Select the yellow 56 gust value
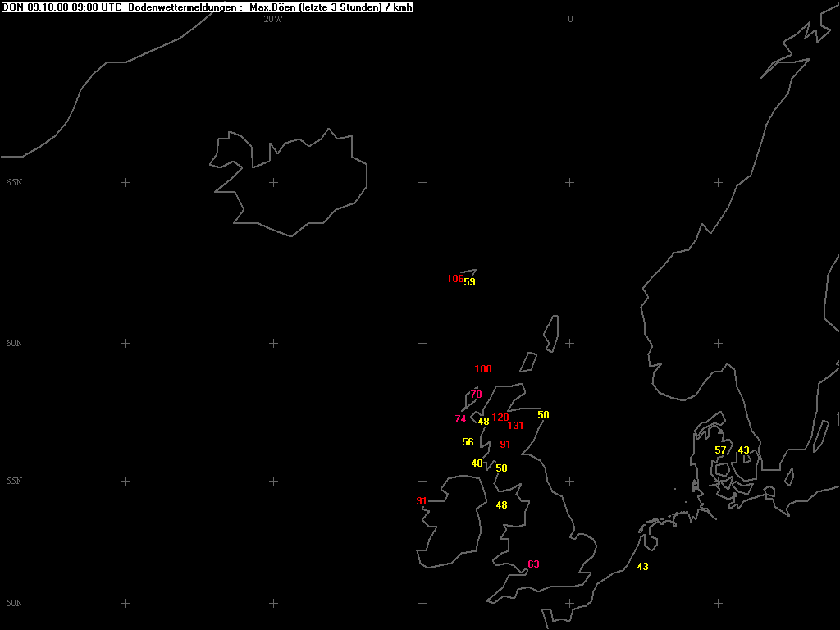840x630 pixels. point(468,442)
